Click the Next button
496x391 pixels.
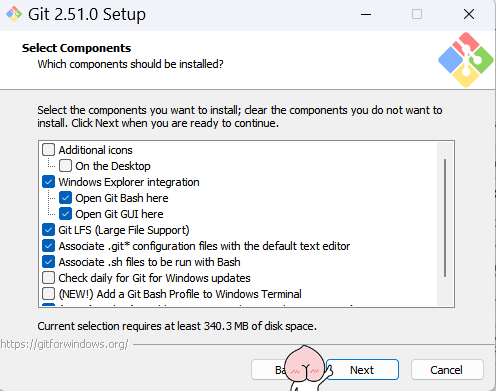click(362, 370)
